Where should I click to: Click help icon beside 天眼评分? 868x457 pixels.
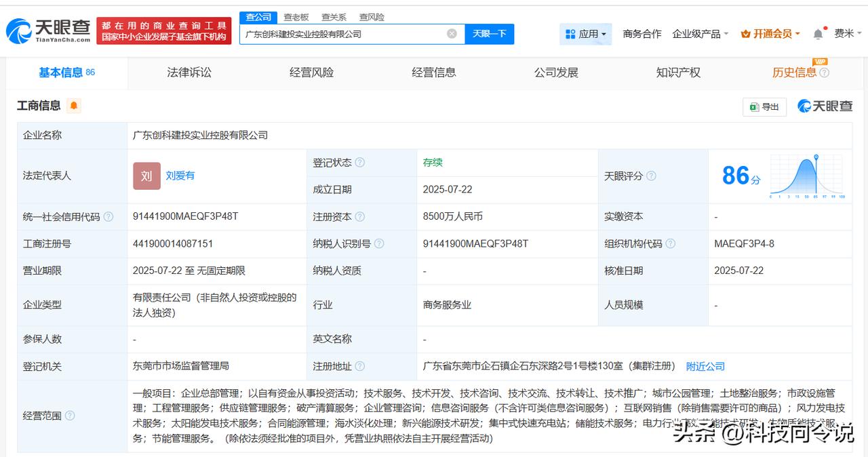point(651,176)
